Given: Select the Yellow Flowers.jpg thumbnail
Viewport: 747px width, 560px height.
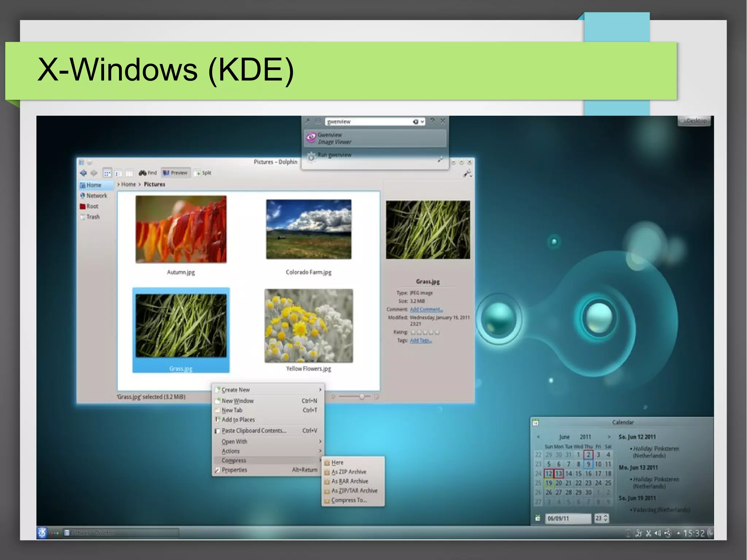Looking at the screenshot, I should 309,326.
